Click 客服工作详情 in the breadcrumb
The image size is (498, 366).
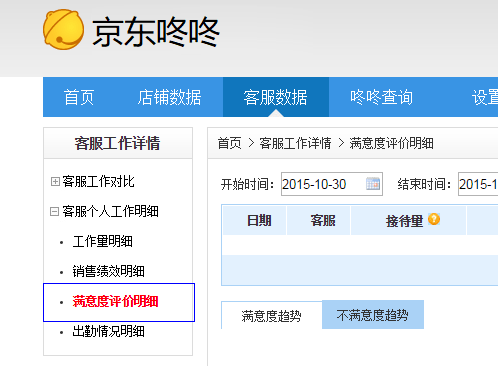point(295,143)
